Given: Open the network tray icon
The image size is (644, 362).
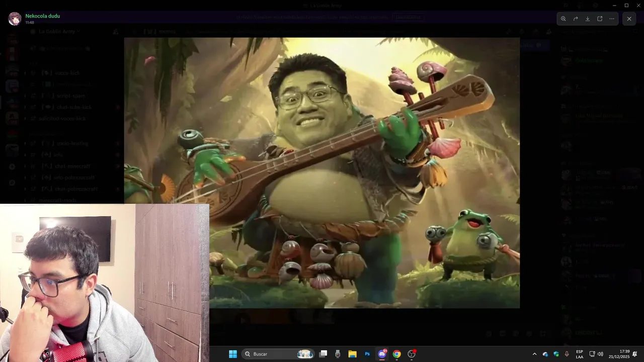Looking at the screenshot, I should click(x=592, y=354).
